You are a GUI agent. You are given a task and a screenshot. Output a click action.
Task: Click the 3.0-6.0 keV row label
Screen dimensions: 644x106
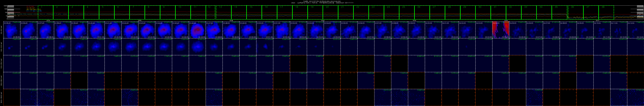[x=1, y=30]
